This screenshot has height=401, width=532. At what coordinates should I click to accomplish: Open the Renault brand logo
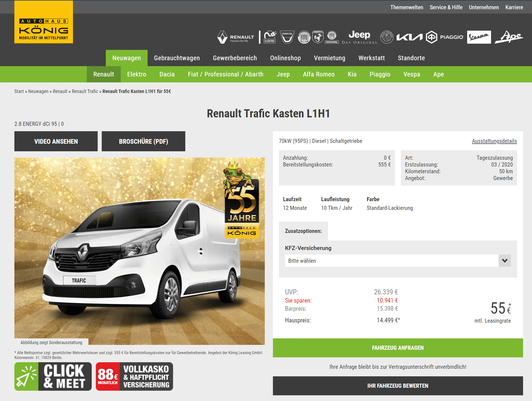coord(235,37)
